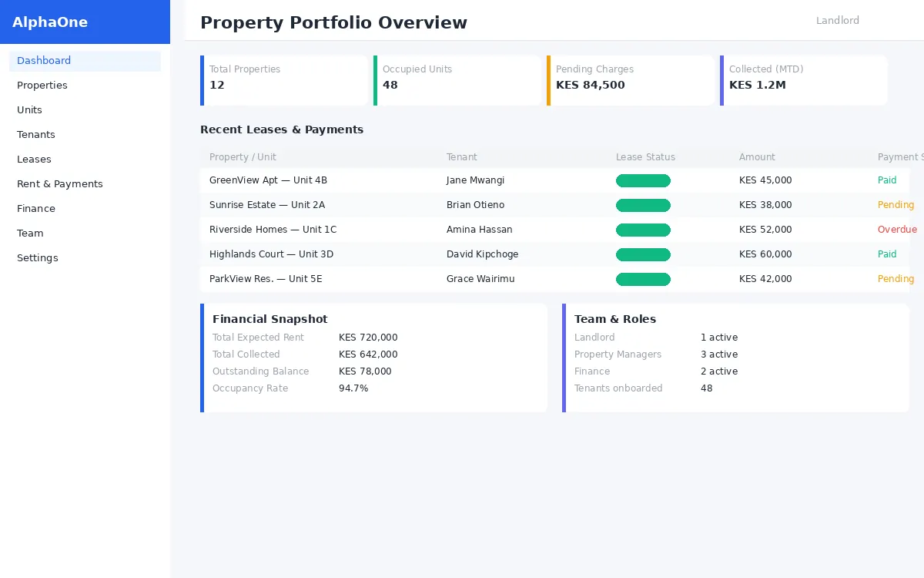The image size is (924, 578).
Task: Click lease status pill for Grace Wairimu
Action: pos(643,279)
